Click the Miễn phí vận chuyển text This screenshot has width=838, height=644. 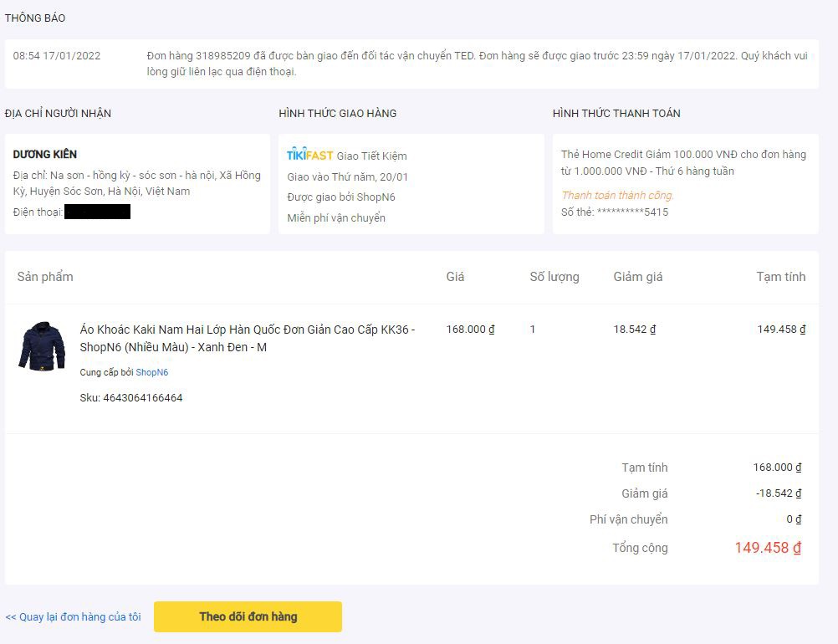point(336,218)
